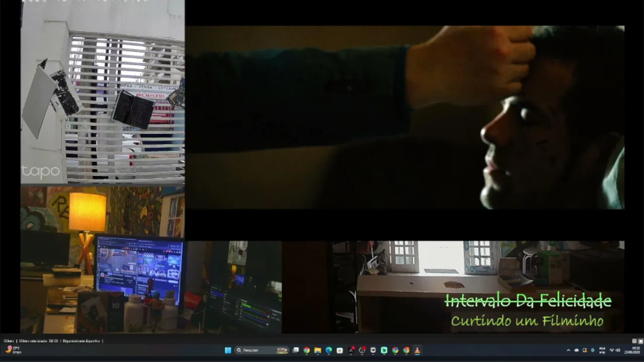Open the dark triangle app with red badge
Image resolution: width=644 pixels, height=362 pixels.
[x=351, y=350]
